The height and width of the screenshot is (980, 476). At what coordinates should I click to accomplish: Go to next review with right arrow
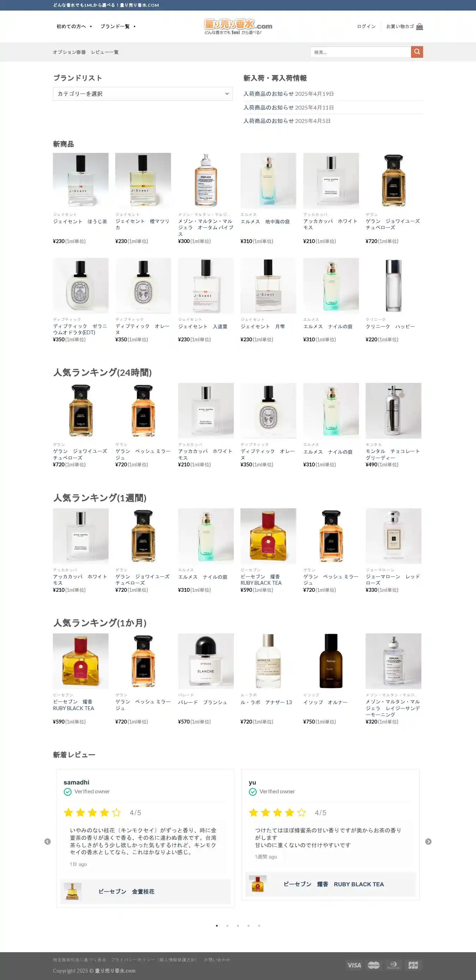tap(428, 842)
